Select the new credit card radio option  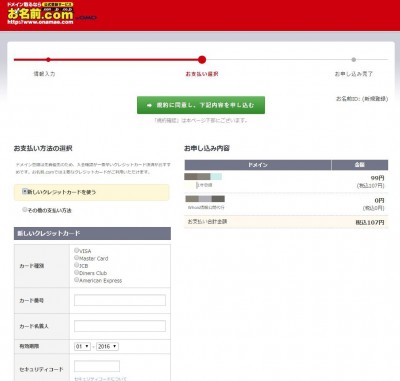pos(24,191)
